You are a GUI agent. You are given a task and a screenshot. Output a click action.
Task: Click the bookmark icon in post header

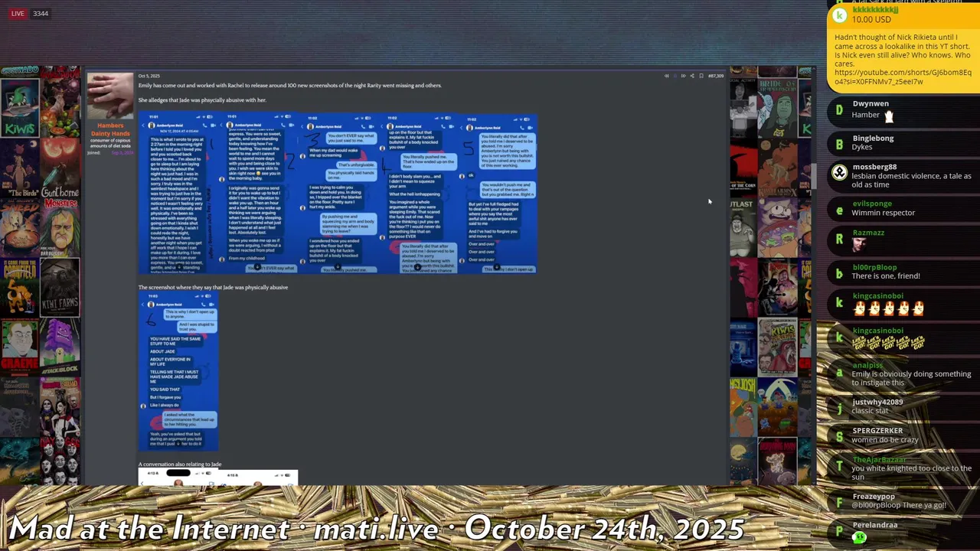(701, 76)
